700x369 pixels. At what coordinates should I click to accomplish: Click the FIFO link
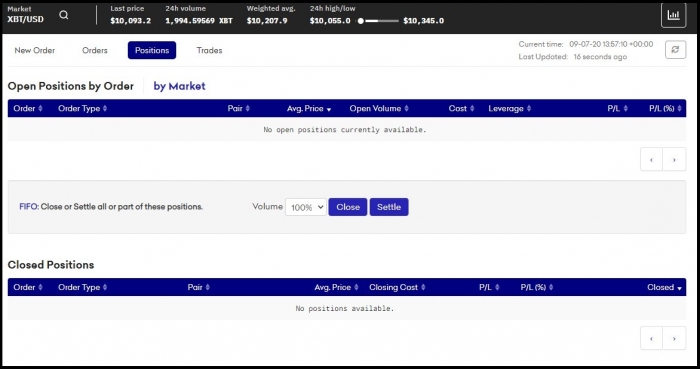pyautogui.click(x=29, y=207)
